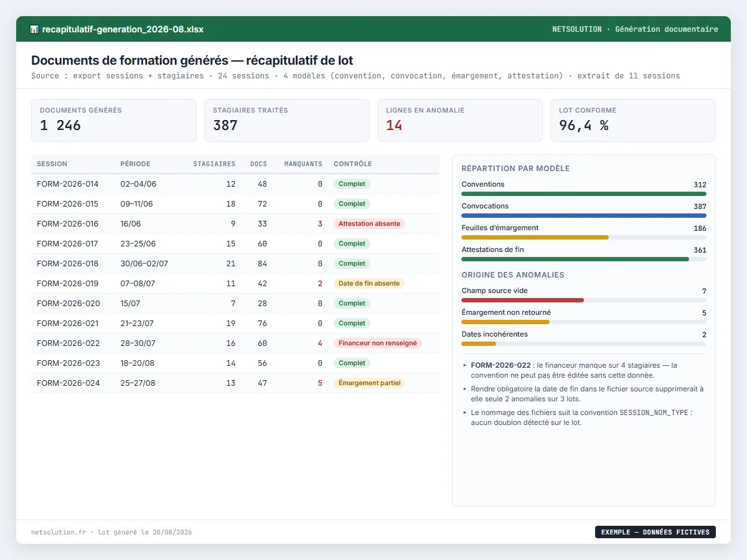The image size is (747, 560).
Task: Click the Attestation absente status badge
Action: point(369,224)
